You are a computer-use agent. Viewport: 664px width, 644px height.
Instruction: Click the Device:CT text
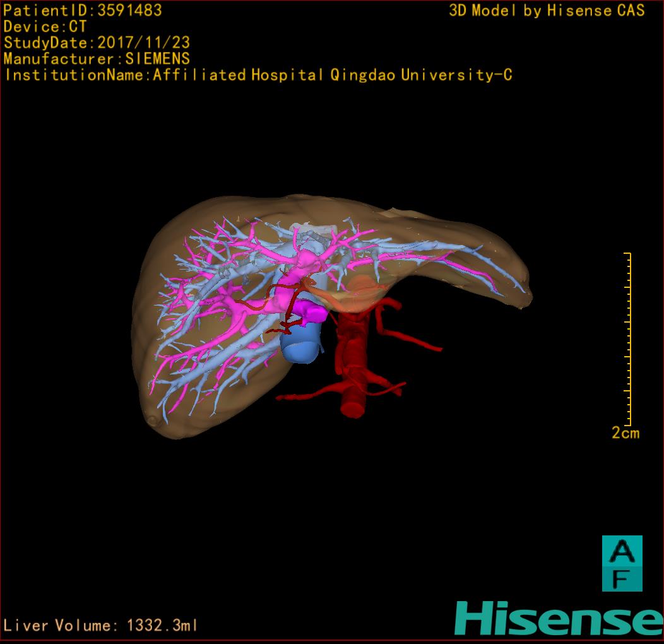click(x=45, y=27)
